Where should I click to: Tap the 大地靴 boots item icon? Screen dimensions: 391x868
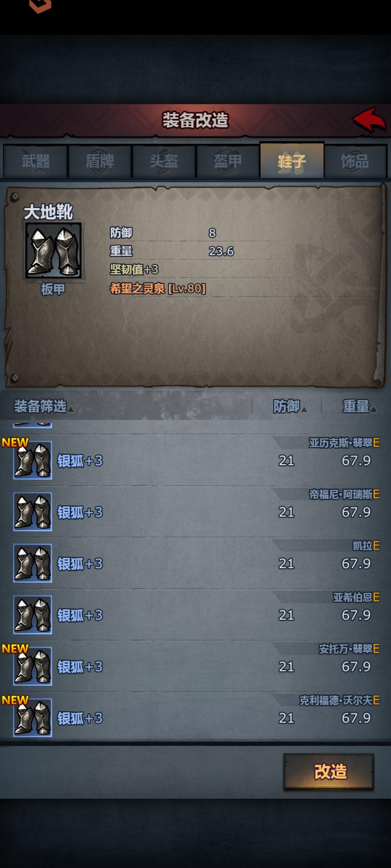click(x=53, y=250)
